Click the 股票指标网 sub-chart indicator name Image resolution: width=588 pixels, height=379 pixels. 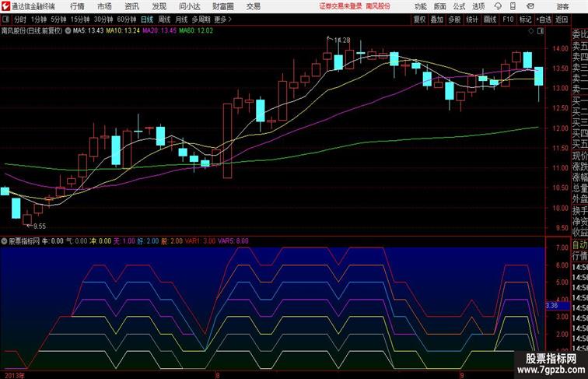click(x=24, y=241)
